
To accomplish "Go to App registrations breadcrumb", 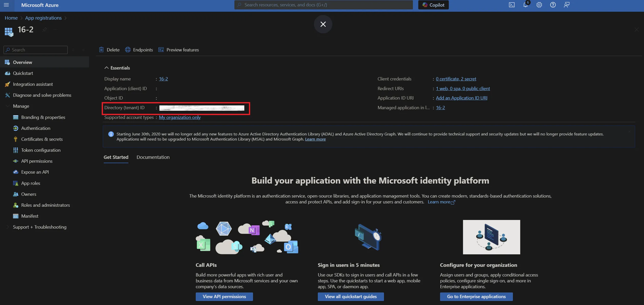I will tap(43, 18).
